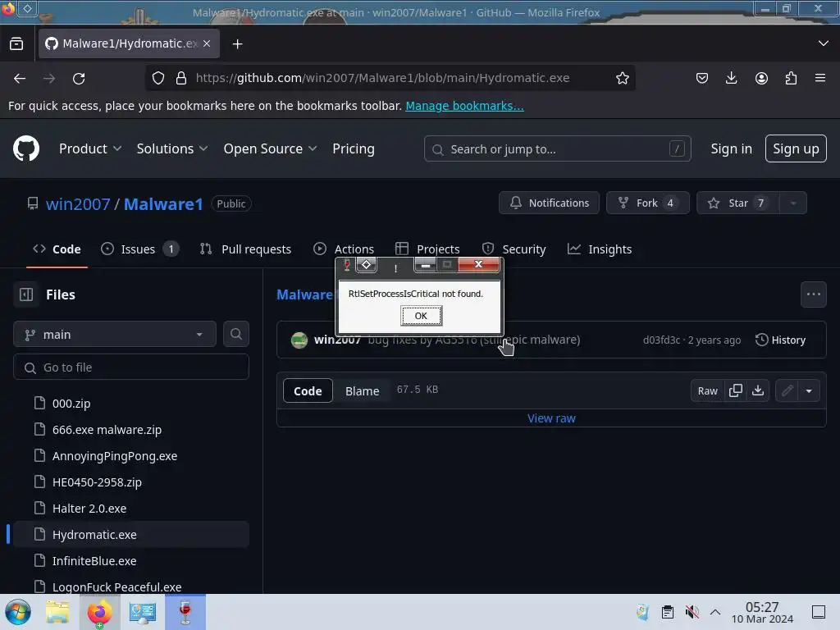Open the more file actions ellipsis button
This screenshot has height=630, width=840.
[x=813, y=294]
